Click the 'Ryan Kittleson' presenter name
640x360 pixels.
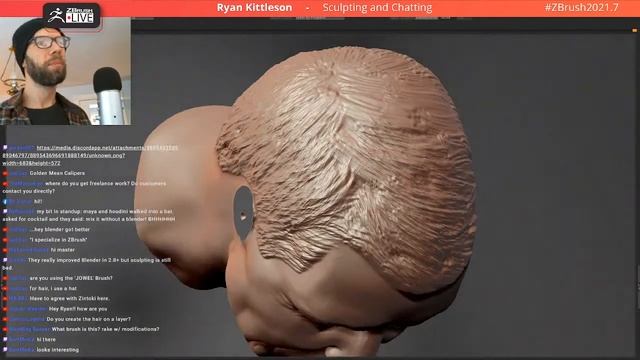[x=254, y=7]
